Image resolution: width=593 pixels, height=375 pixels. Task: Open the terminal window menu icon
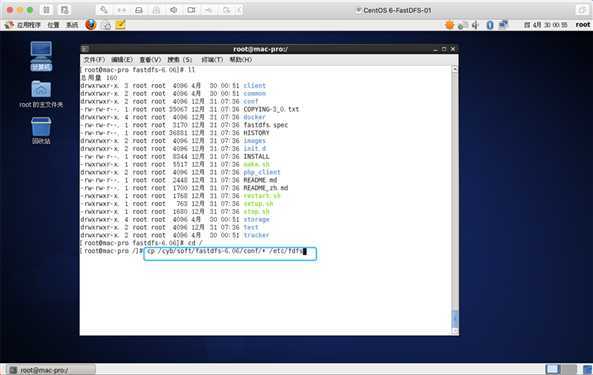(x=85, y=49)
